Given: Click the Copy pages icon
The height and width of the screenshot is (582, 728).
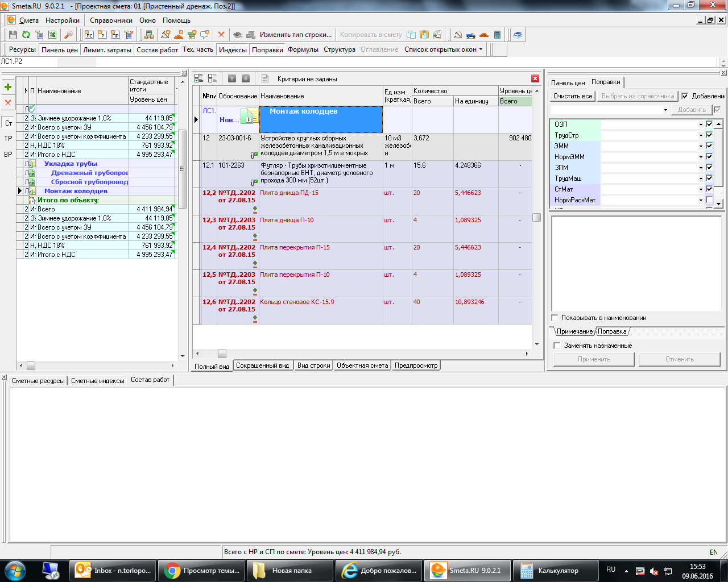Looking at the screenshot, I should click(x=411, y=35).
